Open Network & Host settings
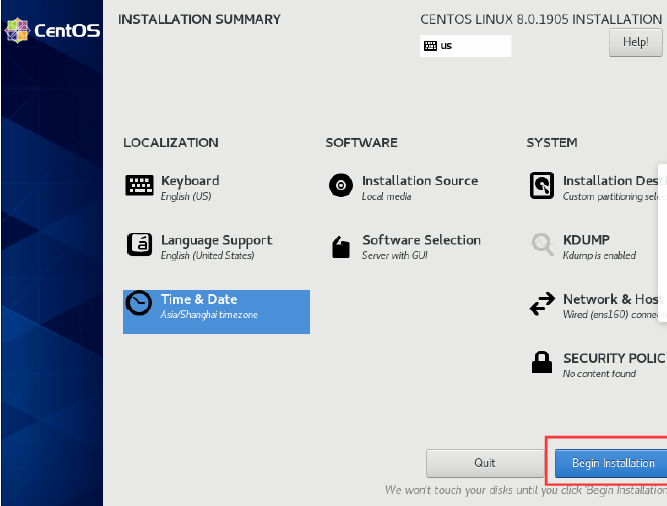Image resolution: width=667 pixels, height=506 pixels. tap(597, 306)
